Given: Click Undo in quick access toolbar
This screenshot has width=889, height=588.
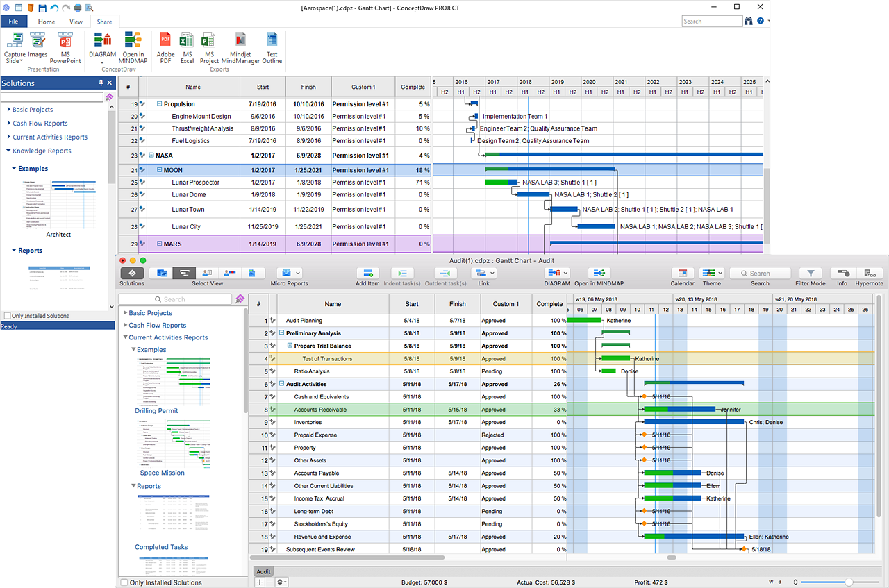Looking at the screenshot, I should (x=54, y=8).
